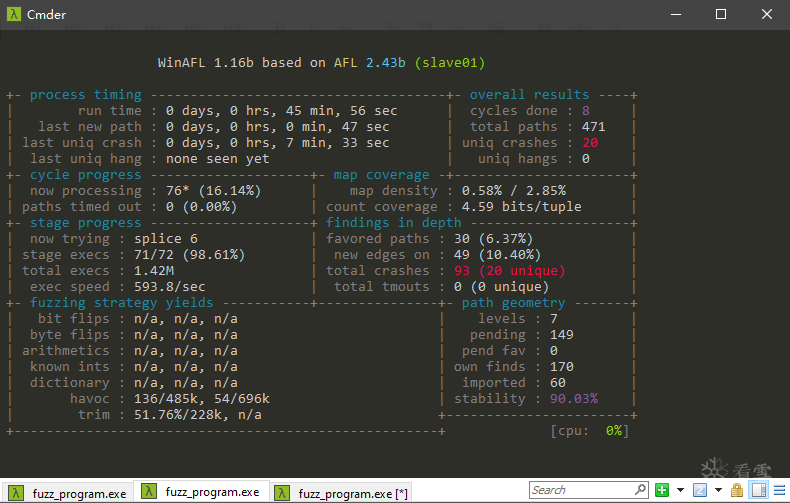Click the havoc value '136/485k, 54/696k'
Image resolution: width=790 pixels, height=503 pixels.
point(202,399)
